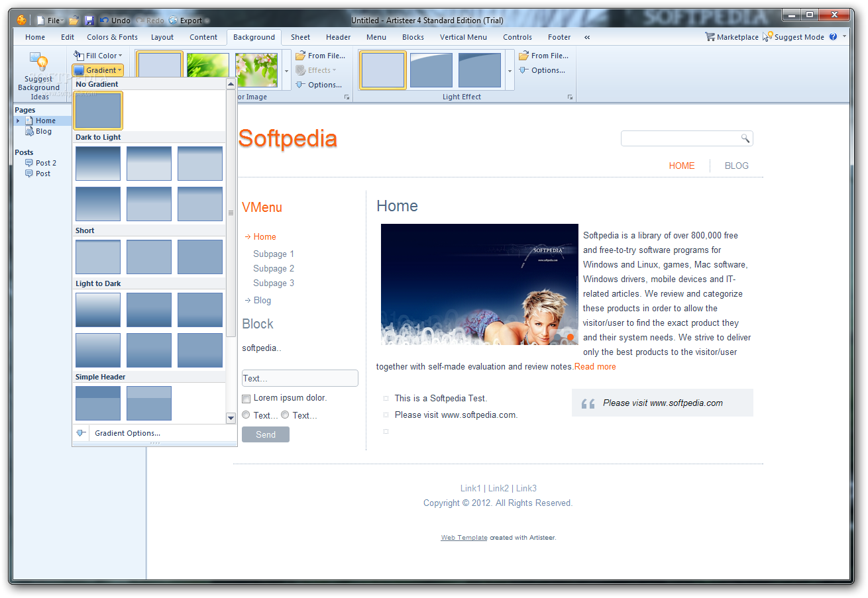Select the second Text radio button
The height and width of the screenshot is (598, 868).
tap(285, 415)
